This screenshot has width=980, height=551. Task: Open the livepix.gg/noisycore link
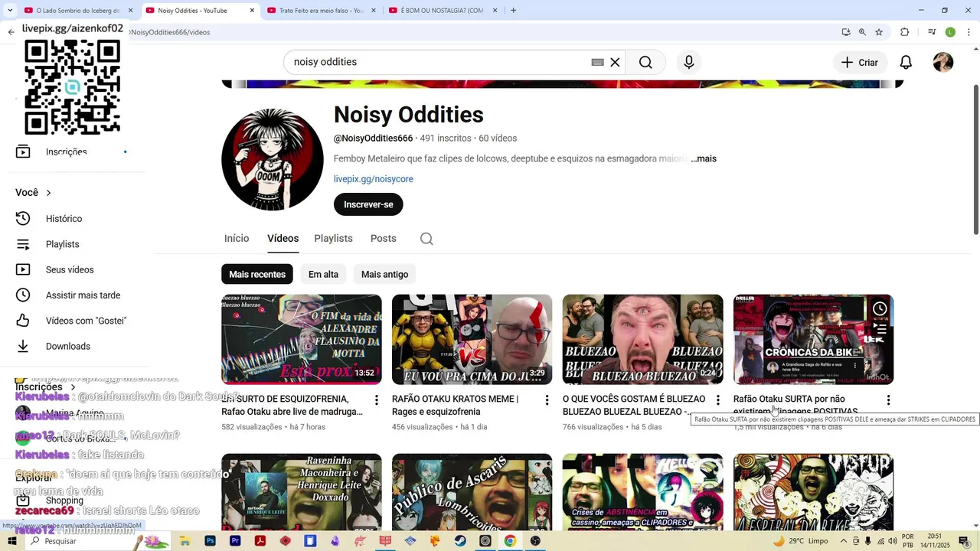pos(374,179)
